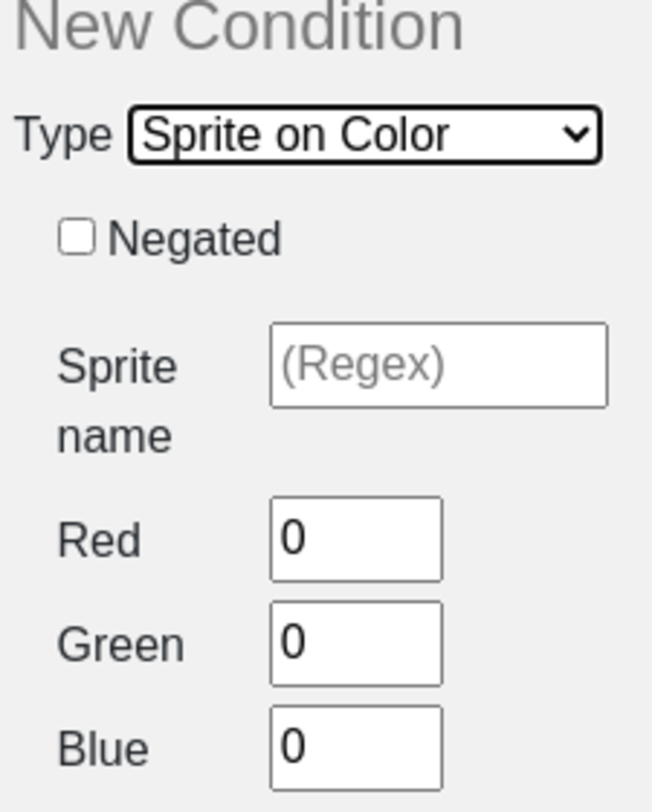Click the Red label
This screenshot has width=652, height=812.
[99, 541]
